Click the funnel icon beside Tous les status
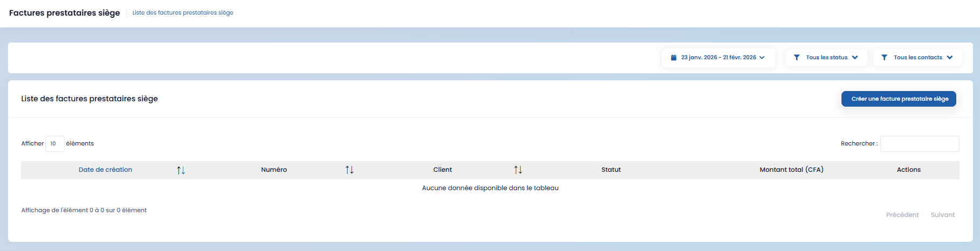 coord(796,58)
